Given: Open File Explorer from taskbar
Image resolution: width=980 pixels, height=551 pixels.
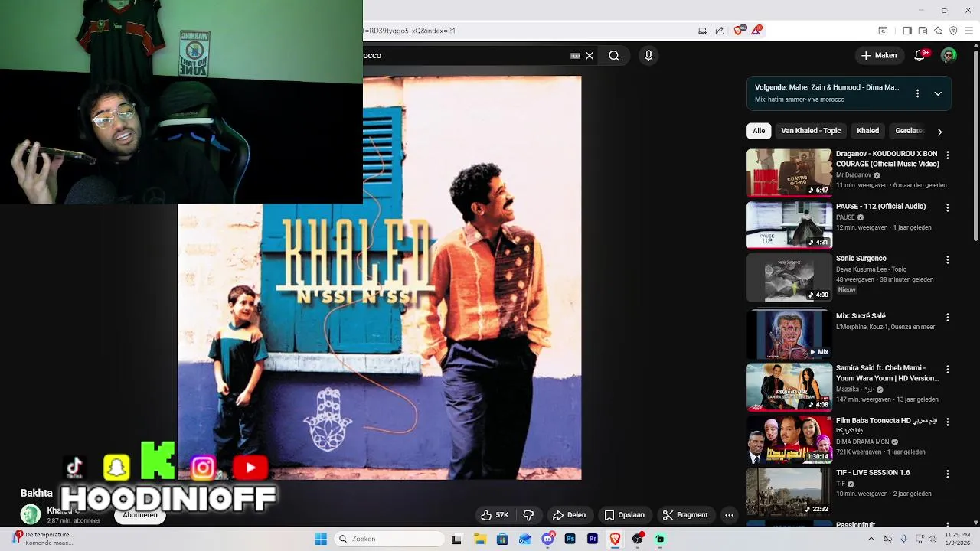Looking at the screenshot, I should coord(480,539).
